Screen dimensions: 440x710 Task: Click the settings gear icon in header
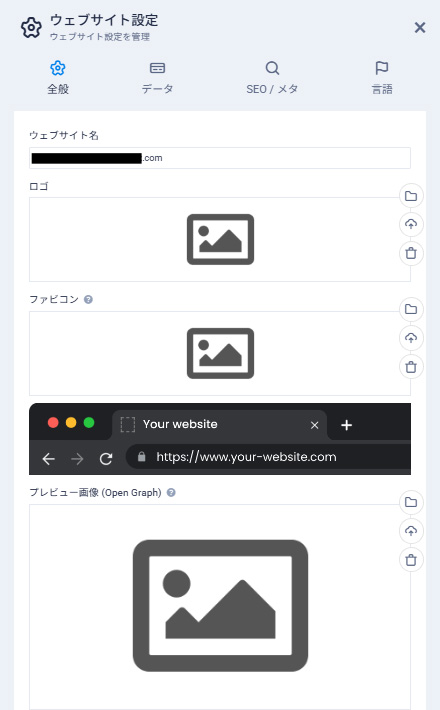[x=31, y=28]
